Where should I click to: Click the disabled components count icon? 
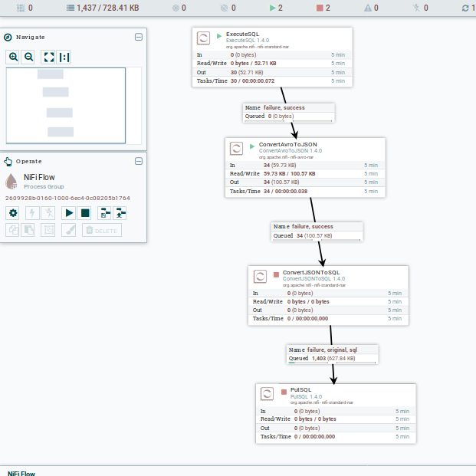click(x=416, y=8)
